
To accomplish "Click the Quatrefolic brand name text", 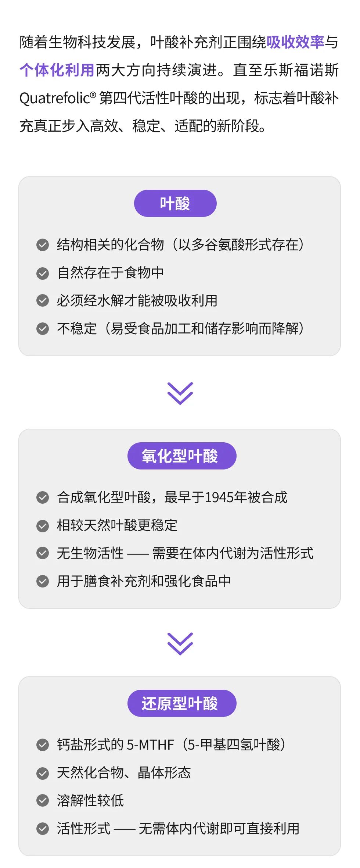I will click(x=55, y=98).
